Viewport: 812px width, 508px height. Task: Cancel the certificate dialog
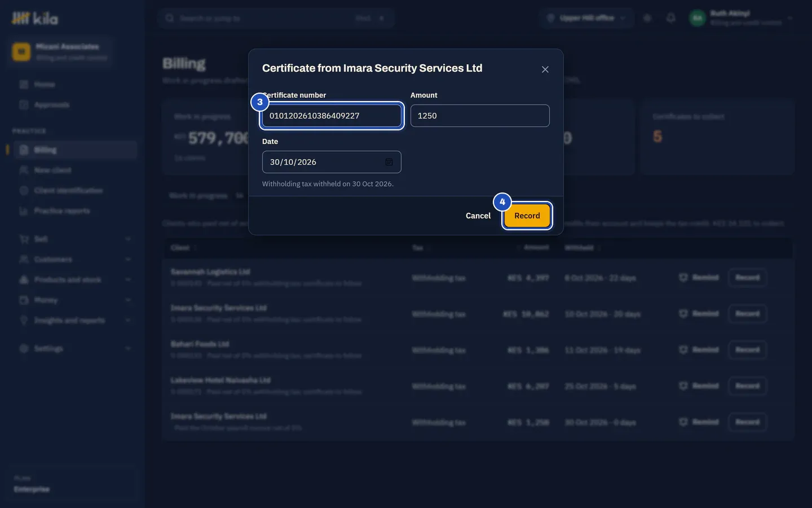[x=478, y=216]
